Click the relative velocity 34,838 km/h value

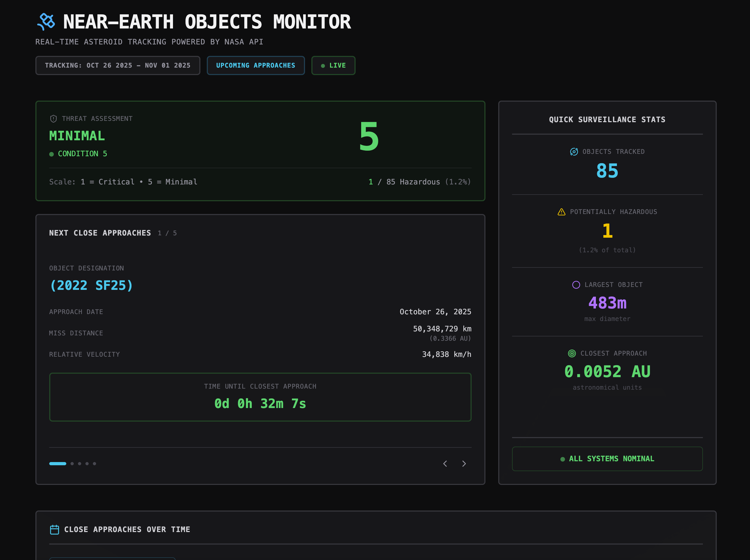pos(446,354)
